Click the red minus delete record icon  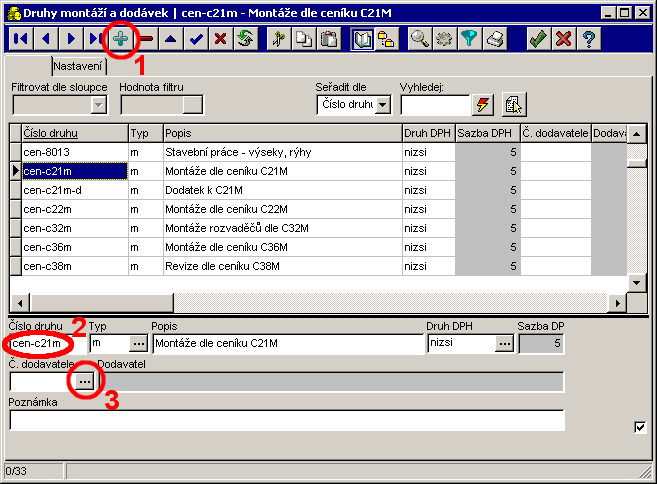[x=147, y=39]
